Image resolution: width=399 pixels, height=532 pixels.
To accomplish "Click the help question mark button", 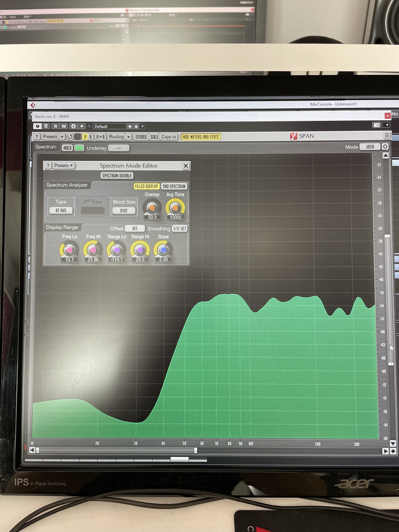I will click(37, 137).
